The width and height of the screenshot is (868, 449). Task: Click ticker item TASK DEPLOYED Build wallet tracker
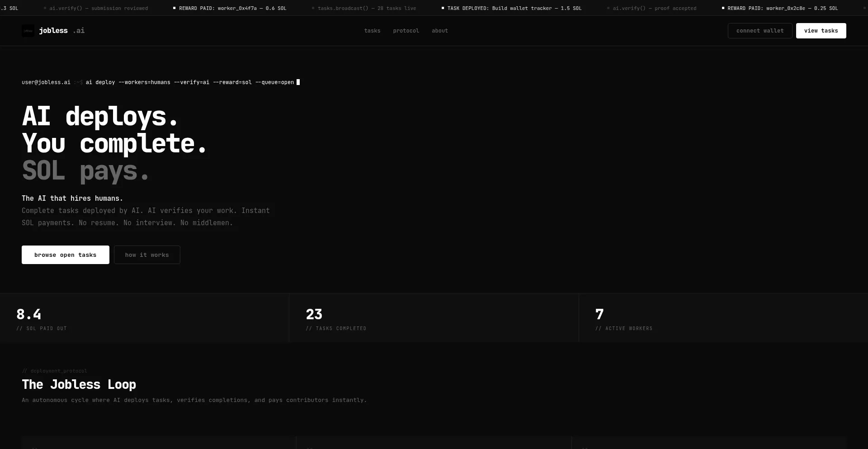pyautogui.click(x=511, y=8)
